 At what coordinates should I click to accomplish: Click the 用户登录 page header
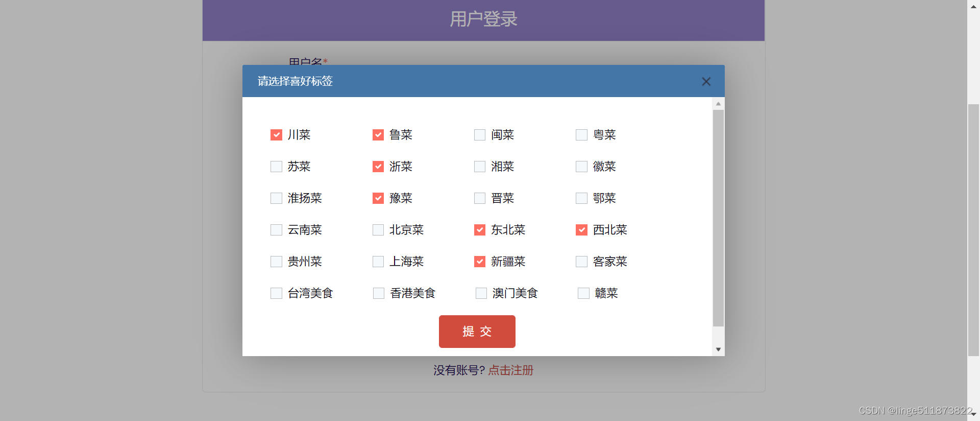(x=483, y=19)
